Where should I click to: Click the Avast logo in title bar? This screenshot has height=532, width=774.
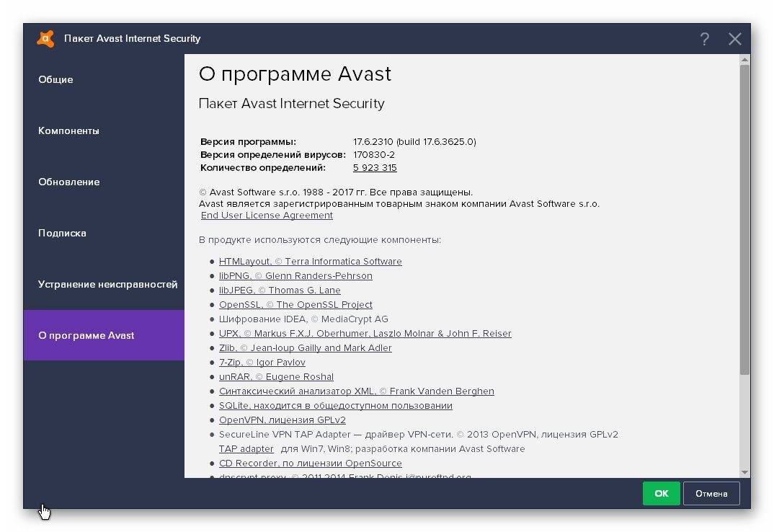pyautogui.click(x=46, y=38)
